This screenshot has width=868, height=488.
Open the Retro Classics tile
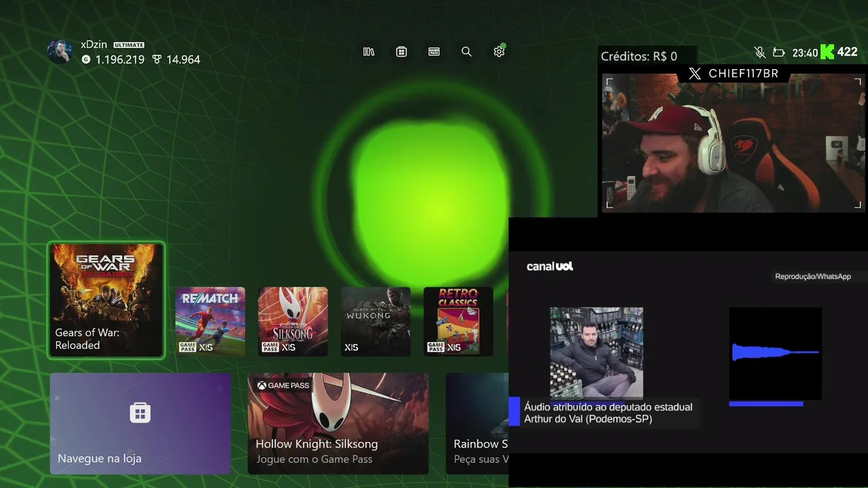coord(458,321)
